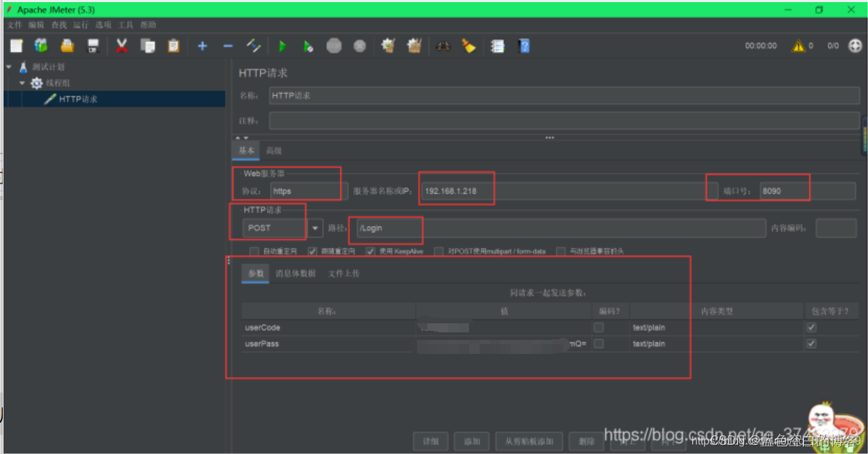Open the 帮助 menu
868x454 pixels.
[x=148, y=25]
